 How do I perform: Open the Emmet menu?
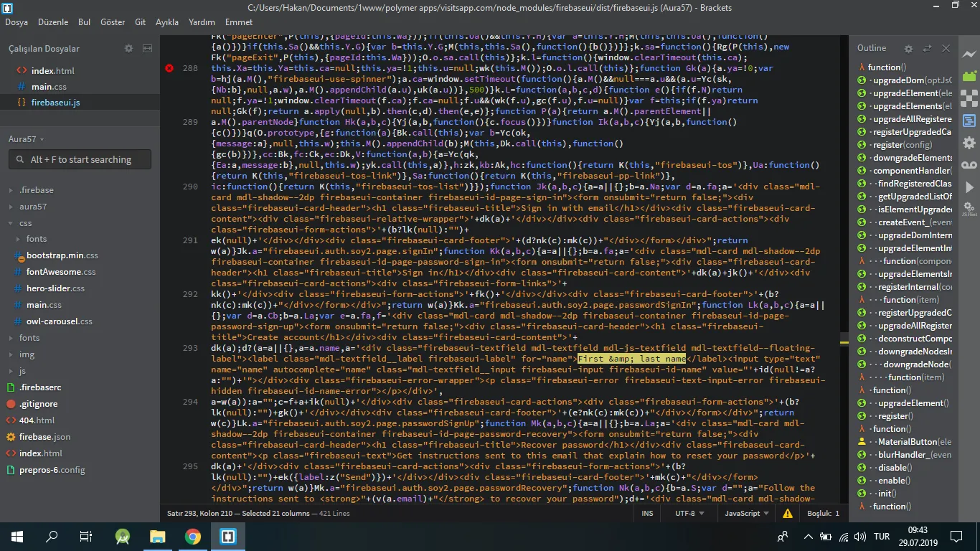coord(239,22)
